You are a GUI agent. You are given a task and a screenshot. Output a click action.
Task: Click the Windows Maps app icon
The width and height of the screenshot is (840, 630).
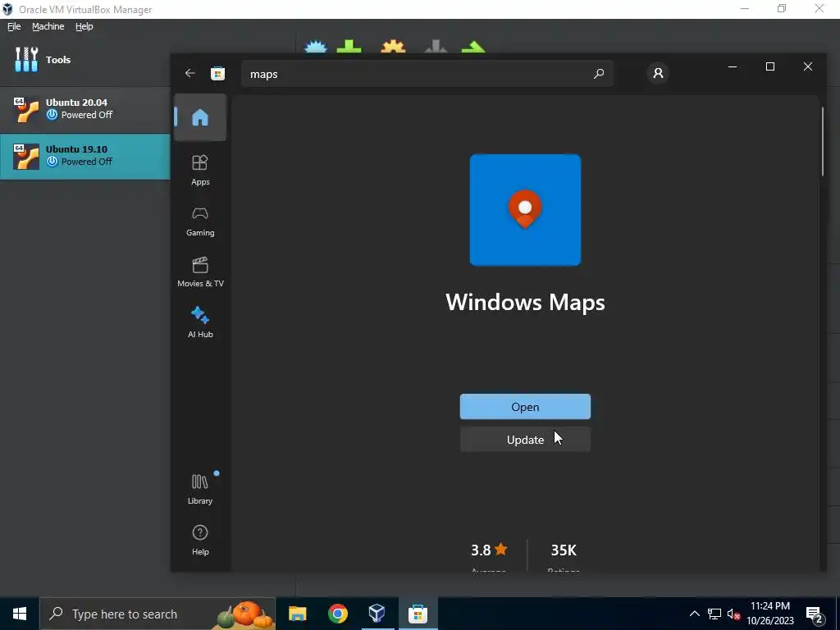tap(525, 210)
